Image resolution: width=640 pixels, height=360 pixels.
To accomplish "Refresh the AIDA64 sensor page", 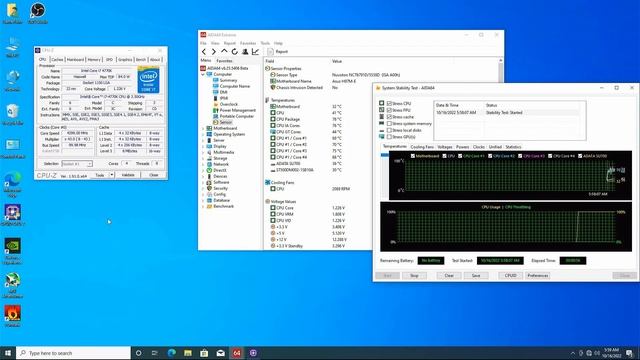I will (234, 52).
